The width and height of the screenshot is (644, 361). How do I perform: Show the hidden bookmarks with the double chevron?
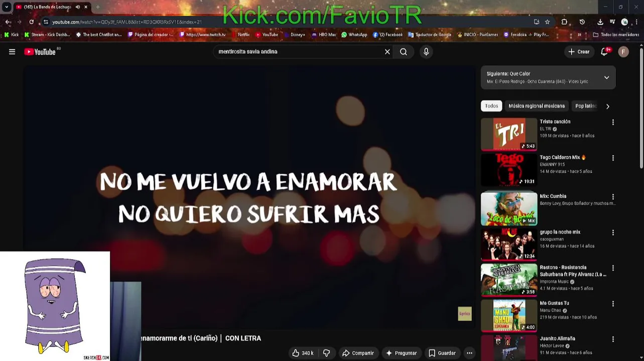(579, 35)
